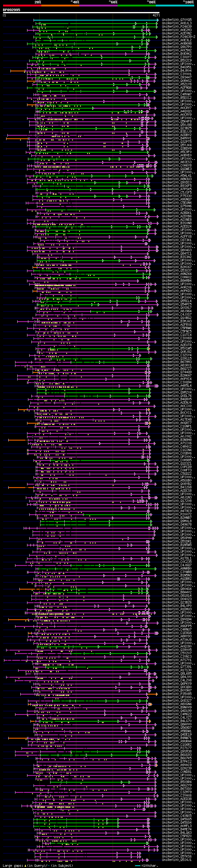Select the UniRef100_A2DCS8 label
This screenshot has width=197, height=868.
click(x=176, y=491)
